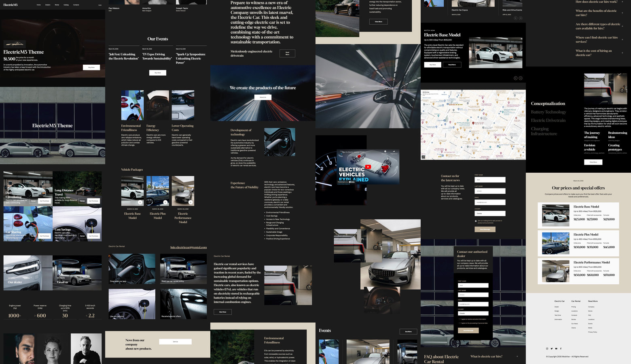631x364 pixels.
Task: Click the next arrow under Electric Base Model slider
Action: coord(521,78)
